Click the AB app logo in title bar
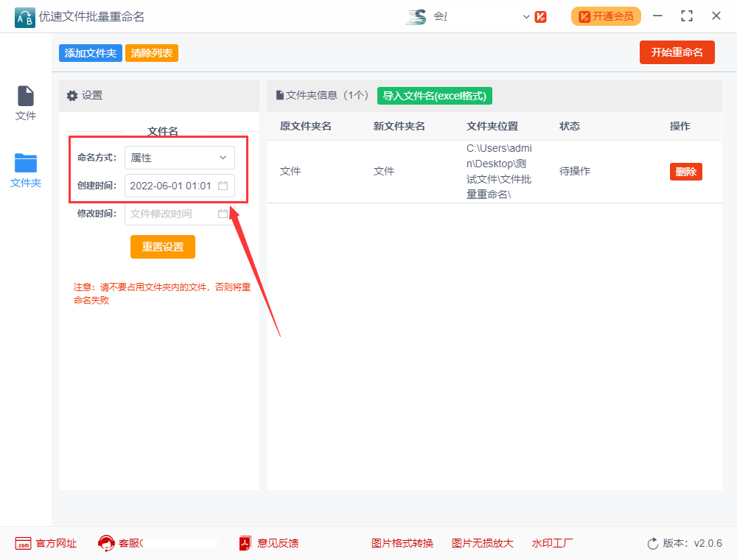 point(24,15)
